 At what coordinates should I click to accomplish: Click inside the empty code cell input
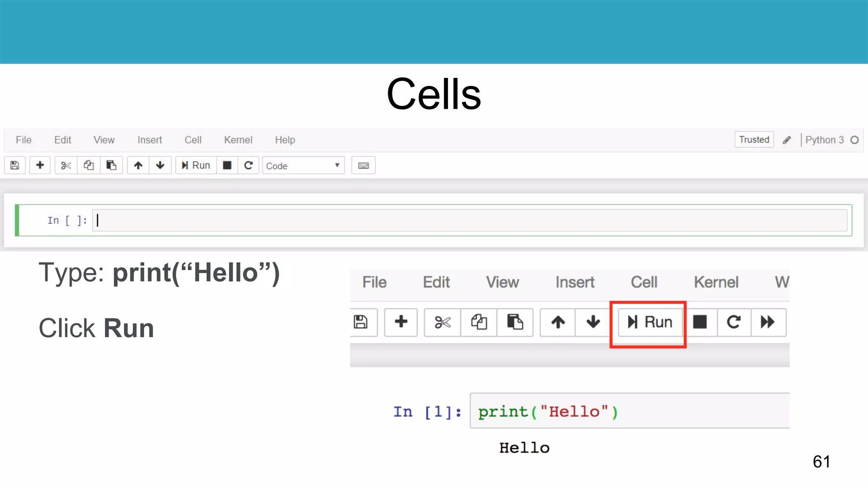(x=470, y=220)
